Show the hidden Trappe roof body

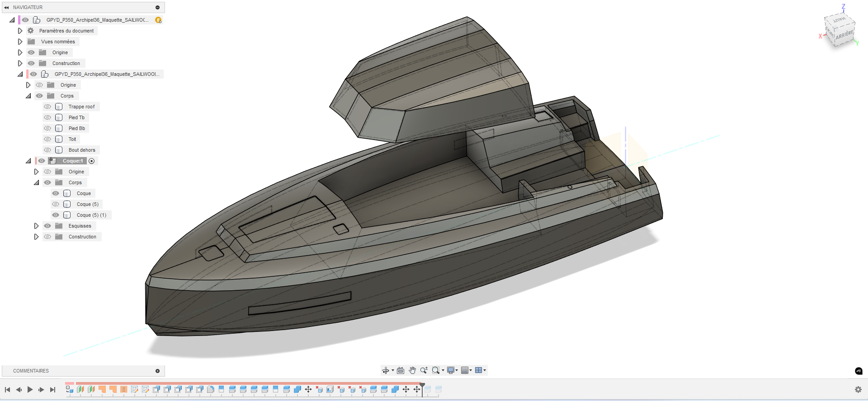coord(47,107)
